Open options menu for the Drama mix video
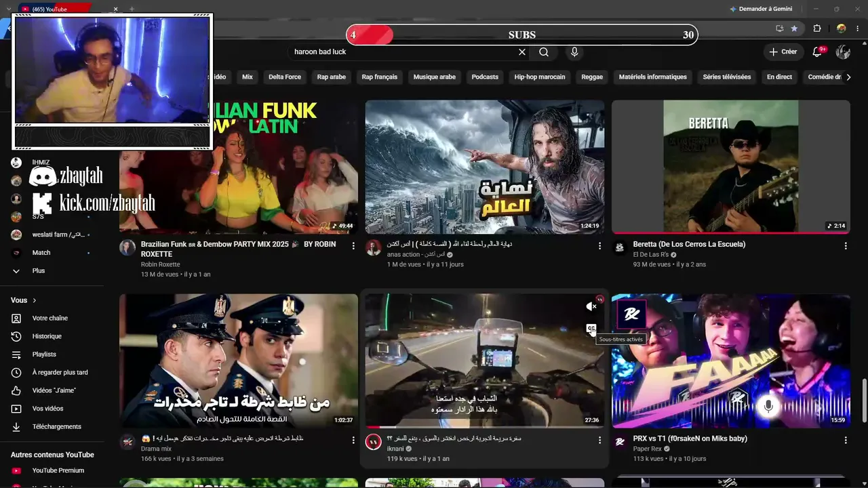Screen dimensions: 868x488 [x=353, y=440]
